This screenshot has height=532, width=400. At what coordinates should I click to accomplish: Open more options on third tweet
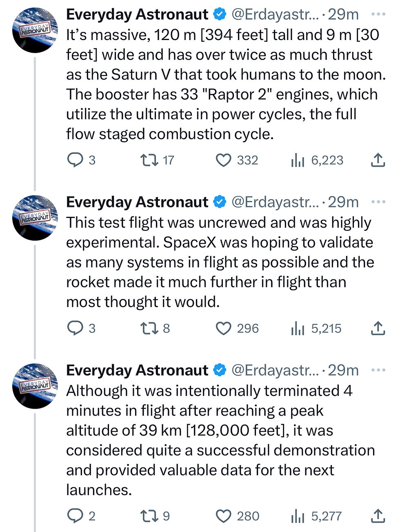[x=378, y=370]
